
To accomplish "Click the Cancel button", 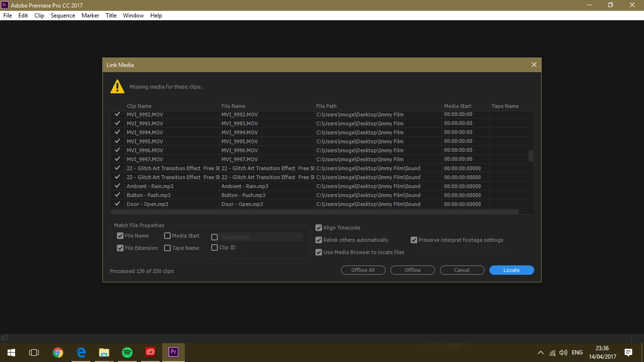I will pos(462,270).
